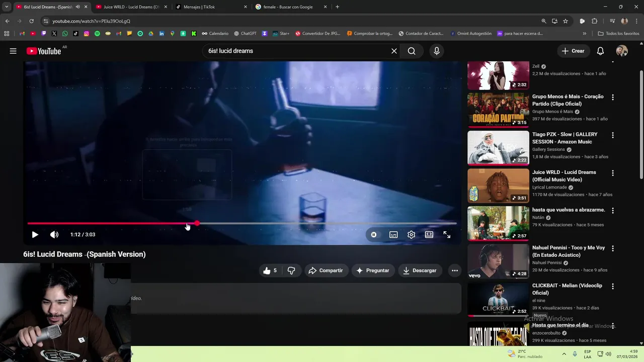Open Chrome media control icon

click(612, 21)
